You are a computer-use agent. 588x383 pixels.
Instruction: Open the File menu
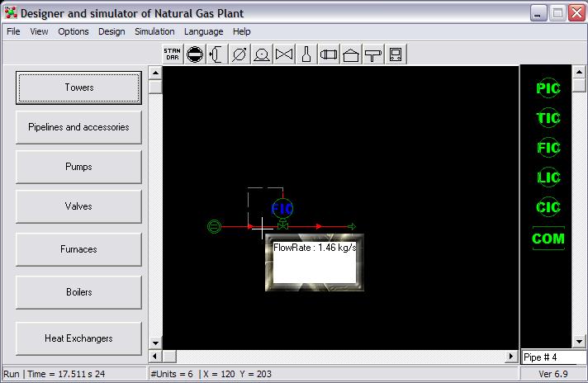pyautogui.click(x=13, y=31)
